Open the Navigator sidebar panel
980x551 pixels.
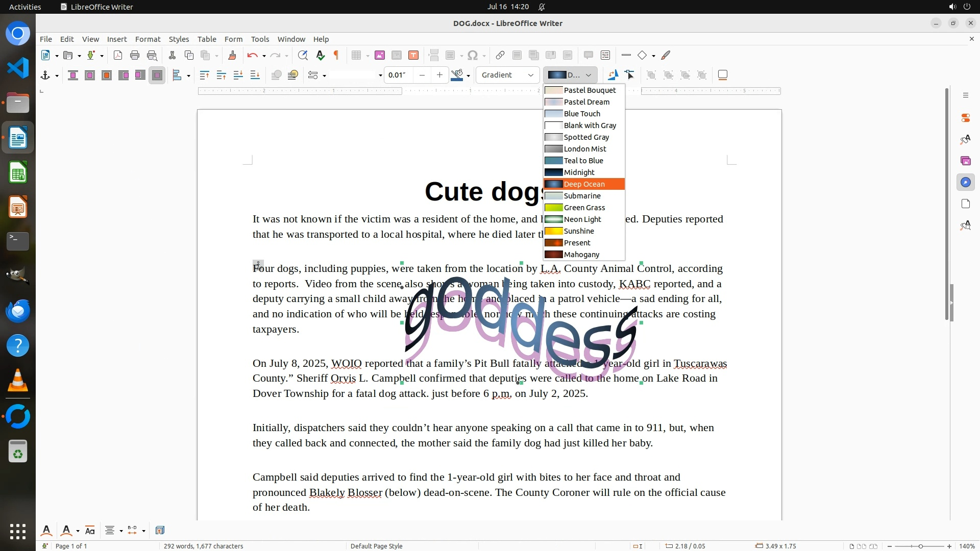pos(965,182)
